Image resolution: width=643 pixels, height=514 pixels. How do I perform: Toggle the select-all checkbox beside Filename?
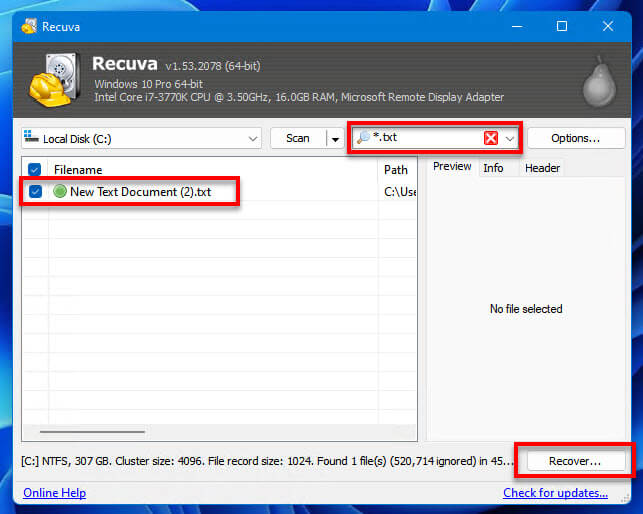(x=34, y=169)
